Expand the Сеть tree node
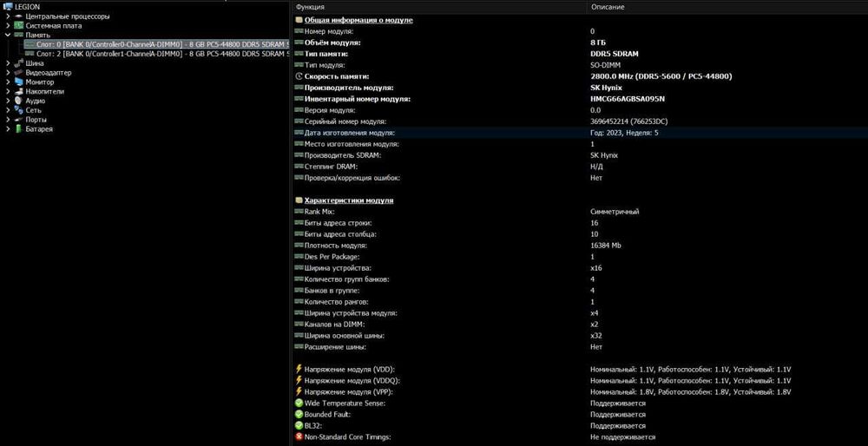868x446 pixels. [x=8, y=110]
